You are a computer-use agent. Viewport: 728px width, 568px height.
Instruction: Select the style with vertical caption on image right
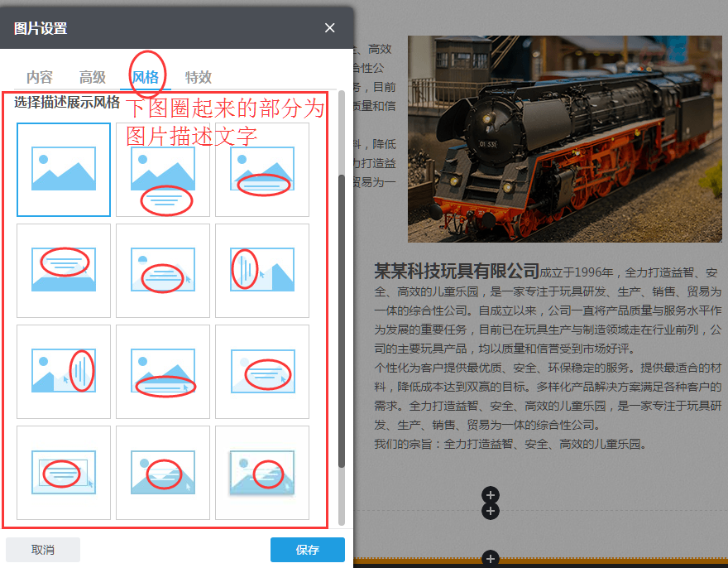(x=64, y=371)
